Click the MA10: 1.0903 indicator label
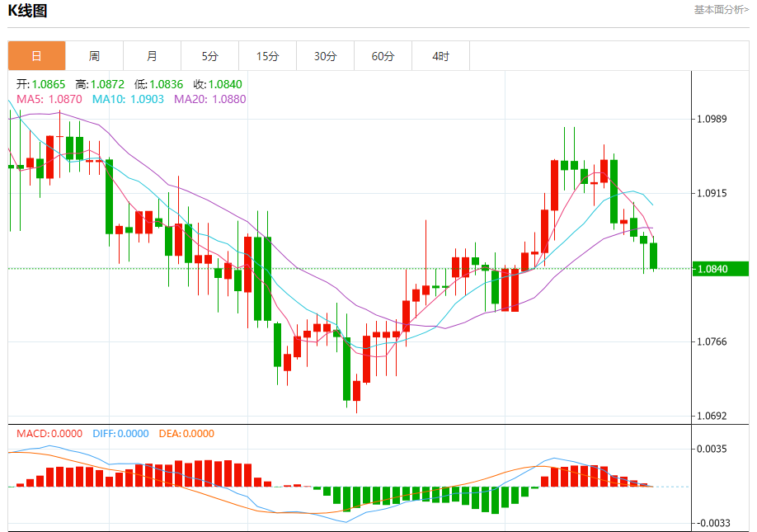This screenshot has width=757, height=532. pos(128,99)
